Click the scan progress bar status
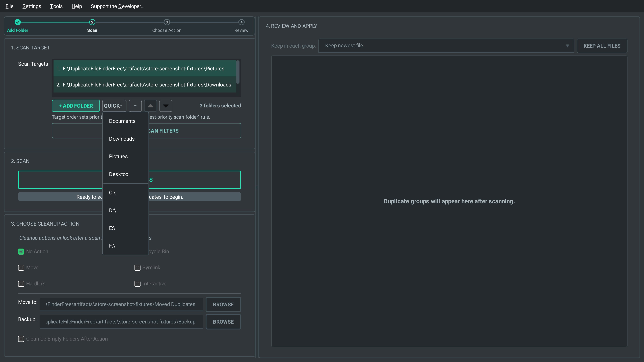644x362 pixels. pos(129,197)
